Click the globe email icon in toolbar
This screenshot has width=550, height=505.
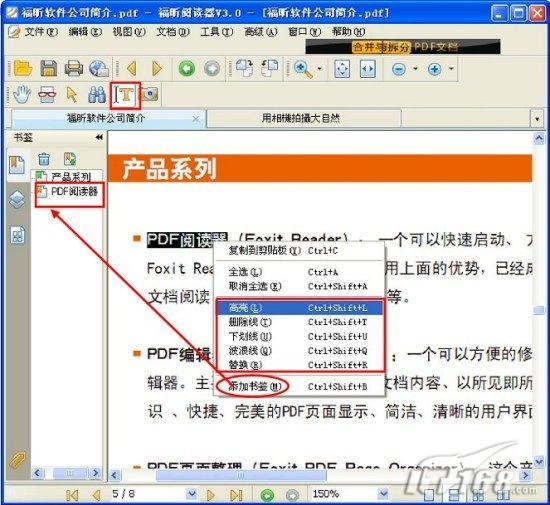99,68
